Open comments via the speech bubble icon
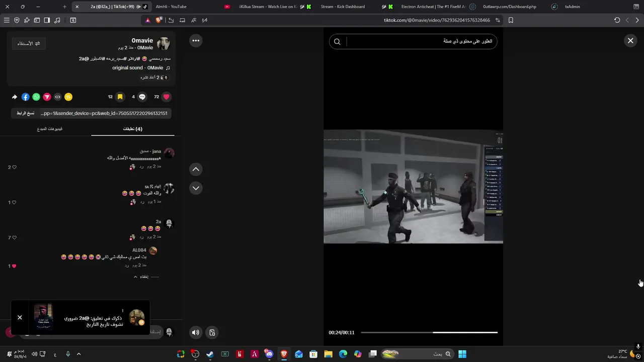Image resolution: width=644 pixels, height=362 pixels. click(142, 97)
